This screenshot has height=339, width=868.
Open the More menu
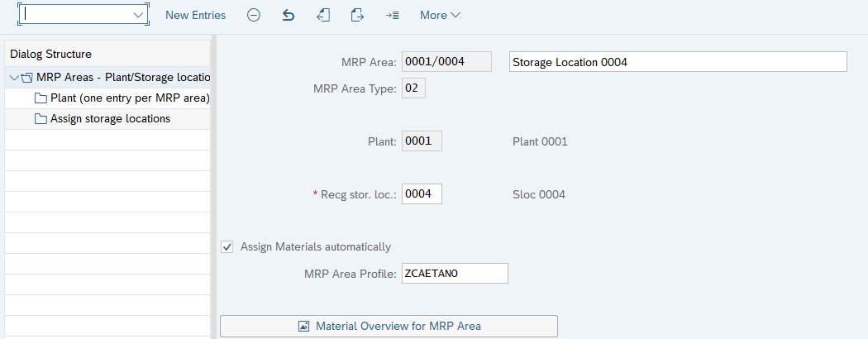440,16
